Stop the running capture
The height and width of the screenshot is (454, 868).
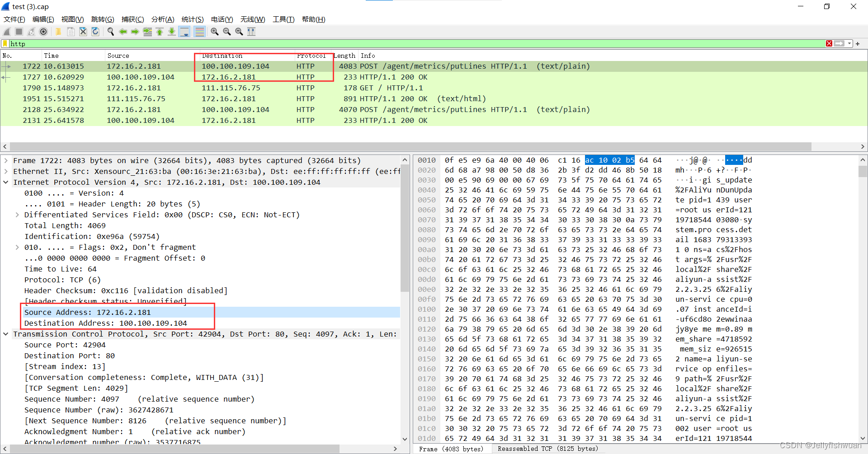[19, 32]
